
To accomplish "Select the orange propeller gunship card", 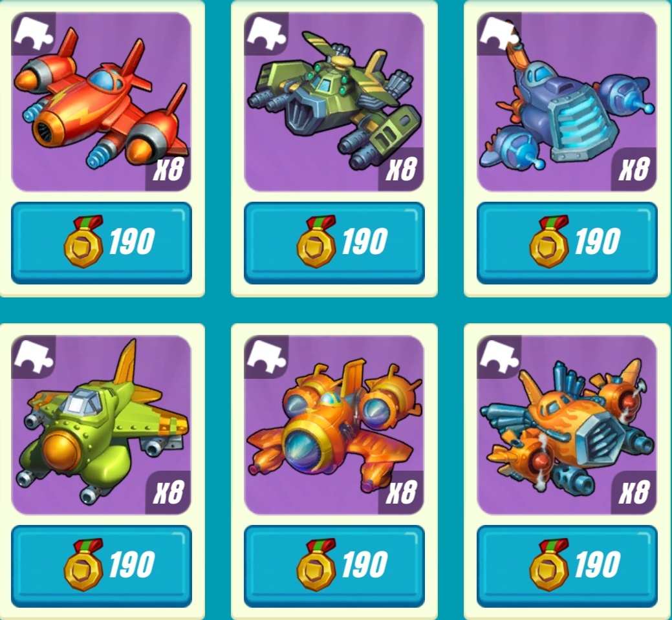I will point(567,425).
